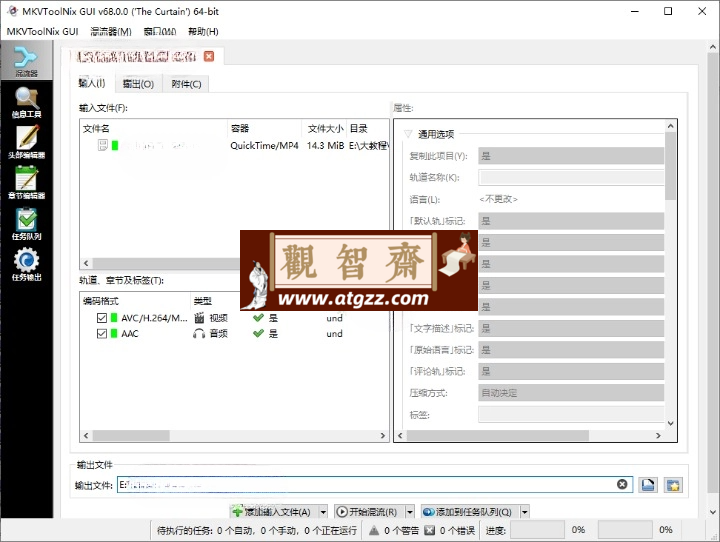Viewport: 720px width, 542px height.
Task: Select the AAC track row
Action: pos(234,333)
